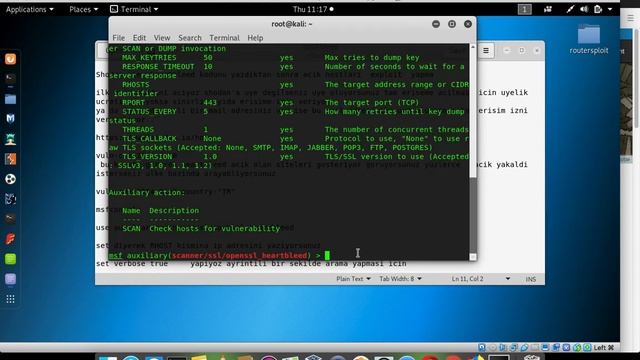Click the first hard-disk icon in VM status bar

[482, 348]
